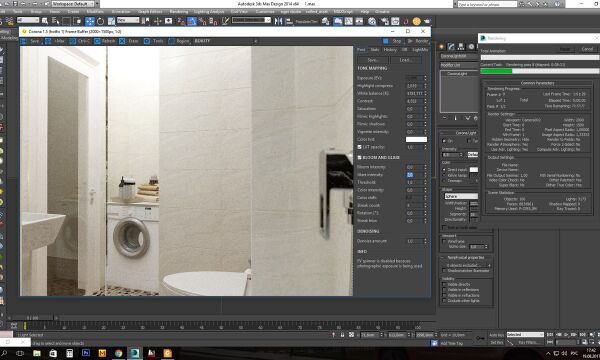This screenshot has width=600, height=360.
Task: Select Texmap color radio
Action: coord(444,181)
